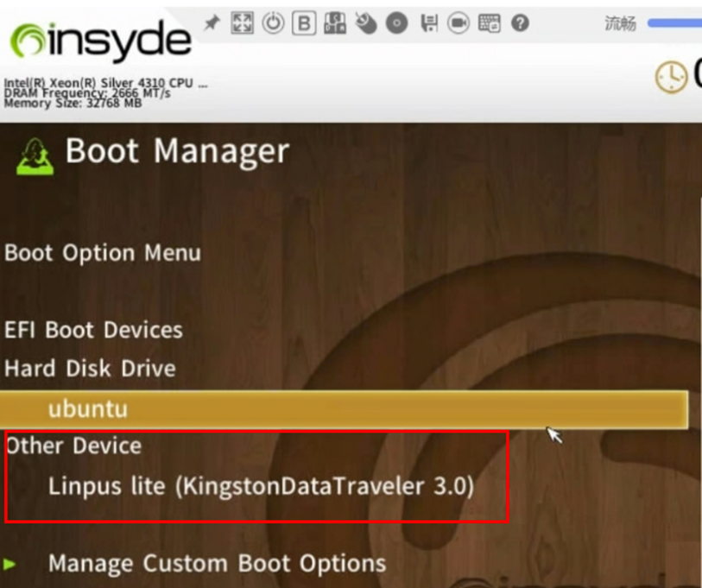Click the 流畅 quality label
Image resolution: width=702 pixels, height=588 pixels.
pyautogui.click(x=621, y=23)
